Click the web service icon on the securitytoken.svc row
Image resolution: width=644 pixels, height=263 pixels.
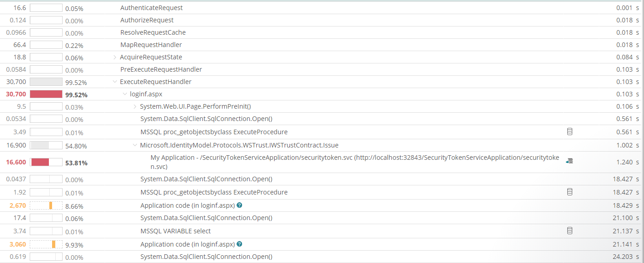[569, 161]
